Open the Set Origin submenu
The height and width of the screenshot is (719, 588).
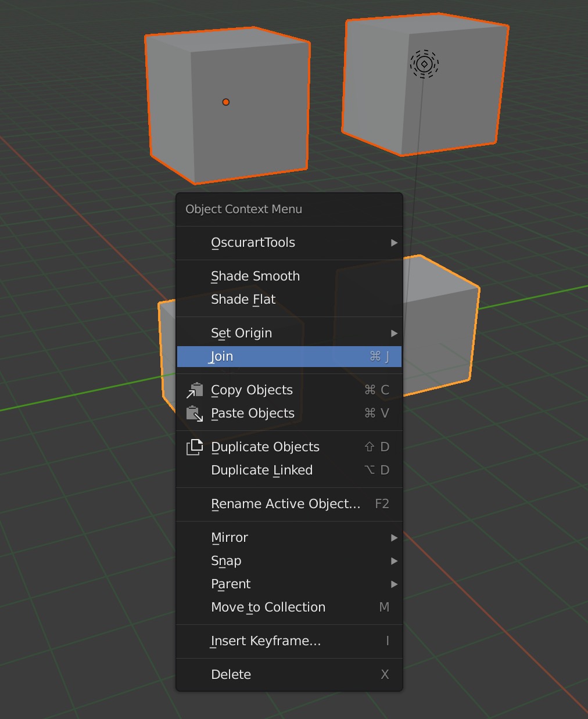click(289, 333)
